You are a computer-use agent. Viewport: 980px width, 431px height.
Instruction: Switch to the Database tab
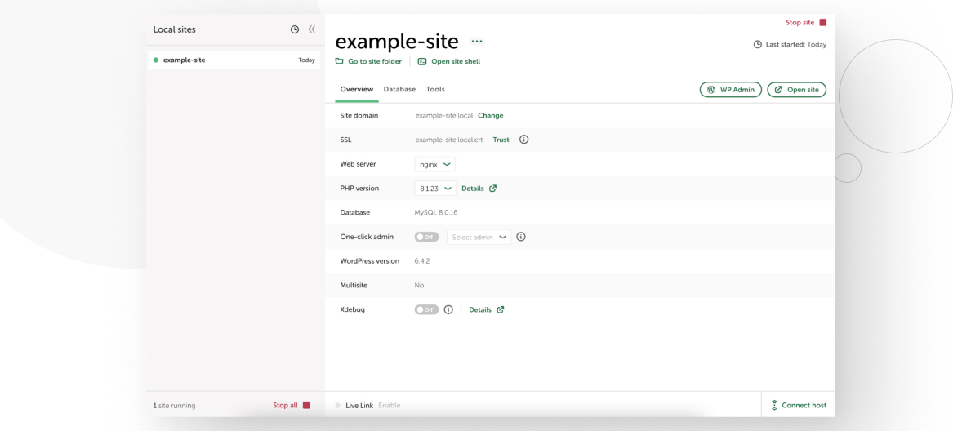click(x=399, y=89)
